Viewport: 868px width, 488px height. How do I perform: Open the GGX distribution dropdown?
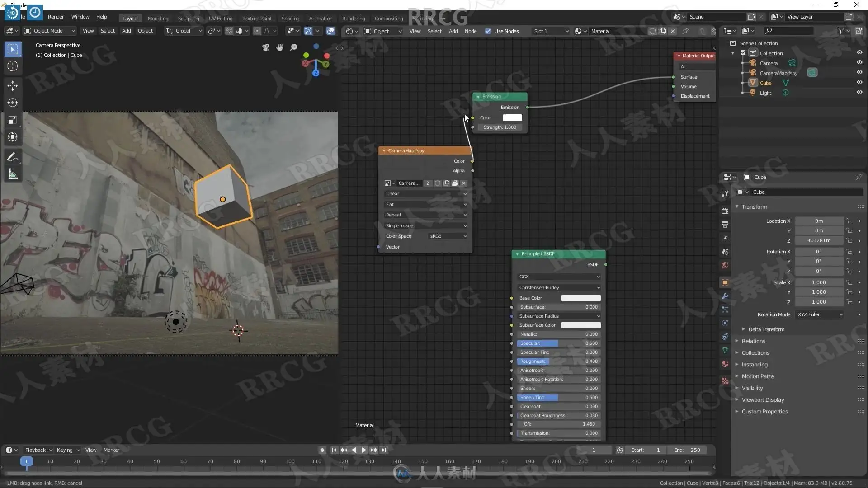[x=559, y=277]
